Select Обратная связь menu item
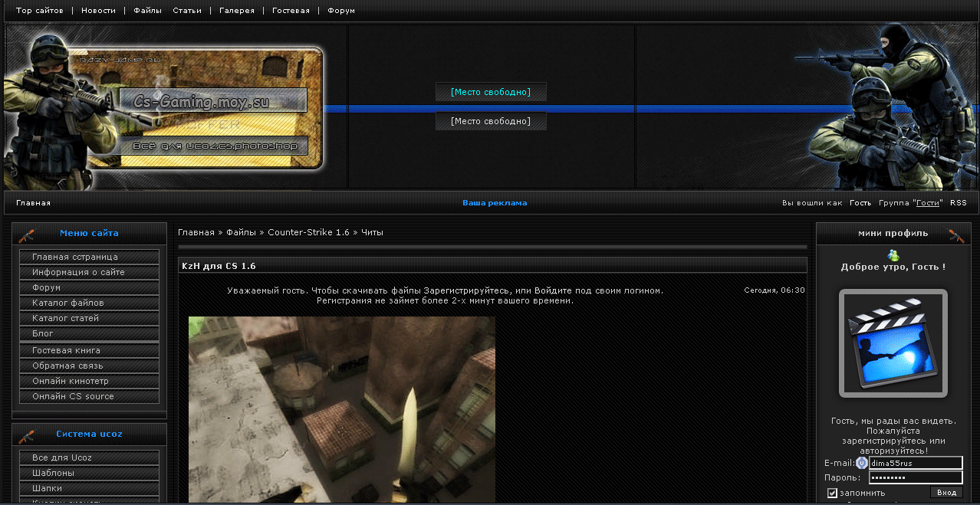Screen dimensions: 980x505 tap(90, 366)
